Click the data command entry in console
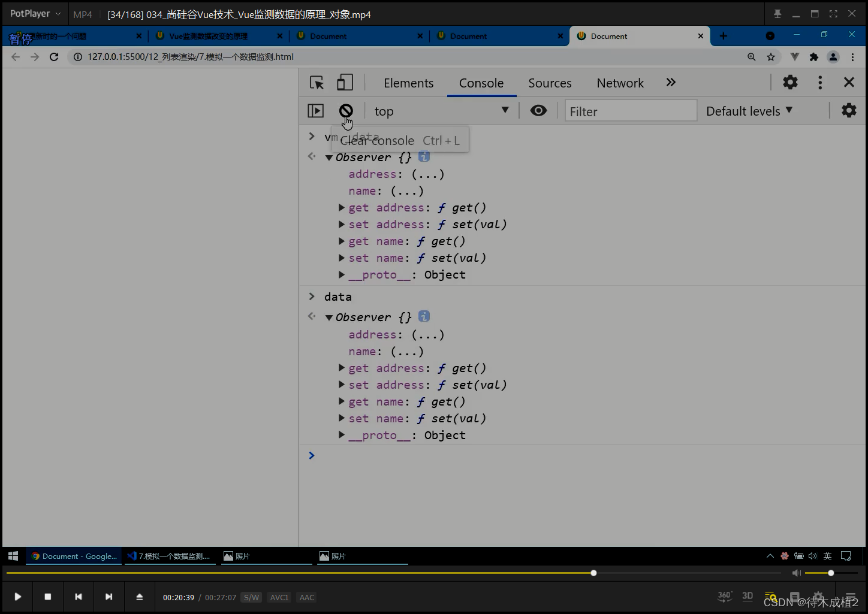The image size is (868, 614). pos(338,297)
